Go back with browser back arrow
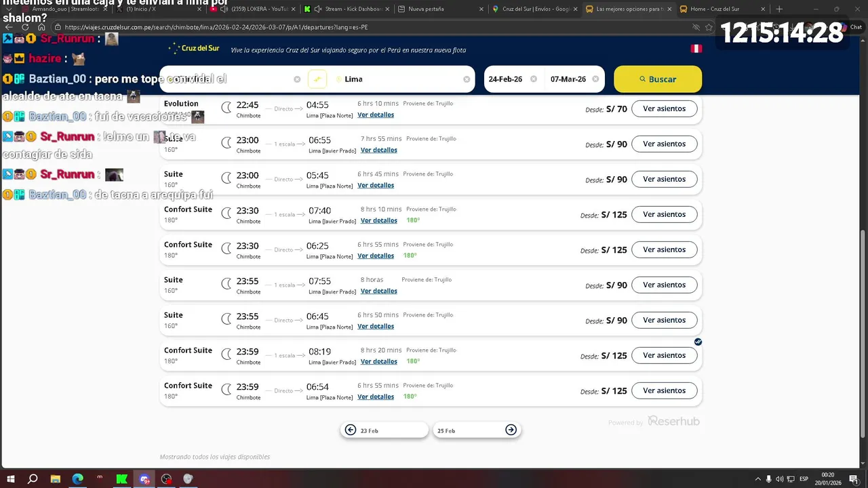 click(9, 27)
